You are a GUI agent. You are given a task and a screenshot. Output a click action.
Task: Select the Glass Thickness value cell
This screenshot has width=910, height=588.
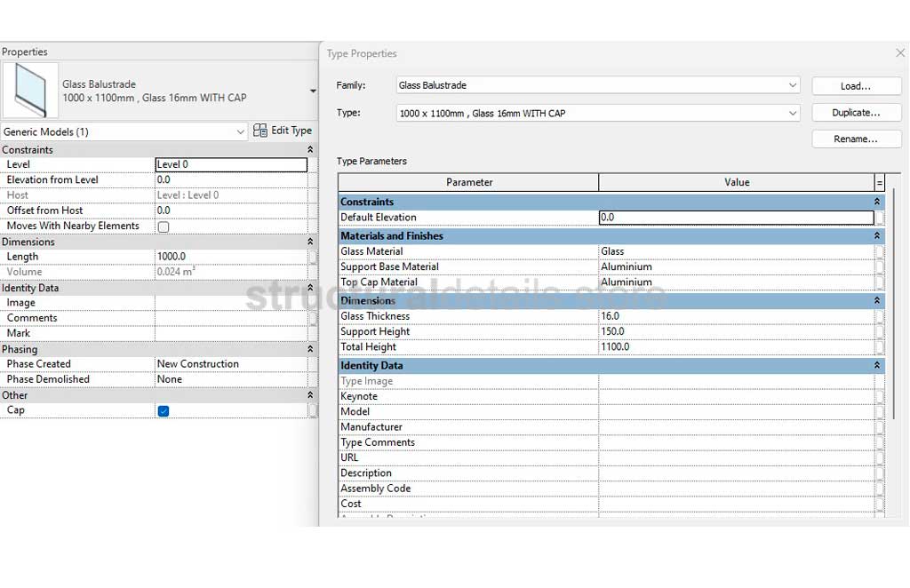736,316
